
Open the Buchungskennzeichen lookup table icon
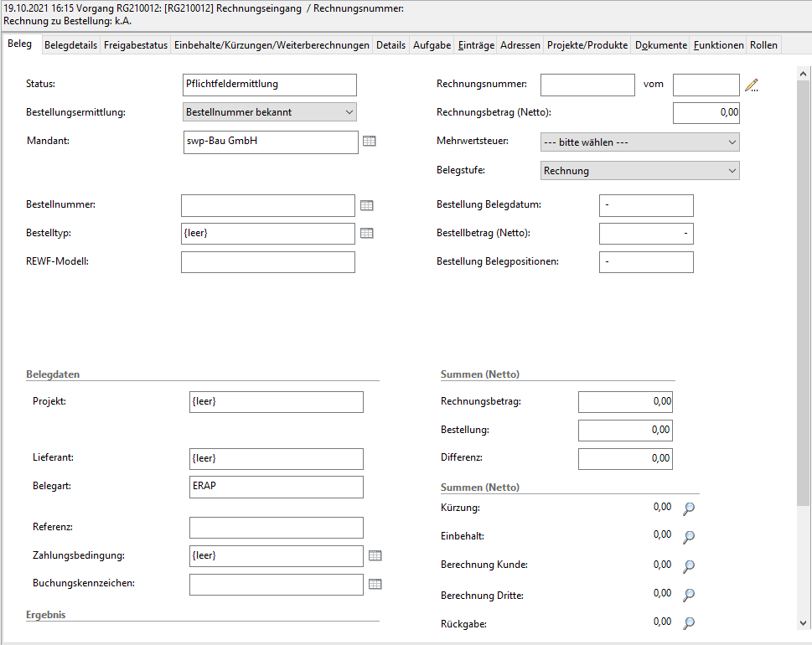pos(375,584)
